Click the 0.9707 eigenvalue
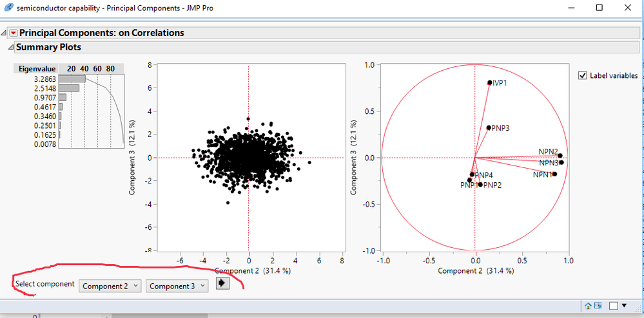The width and height of the screenshot is (644, 318). click(45, 97)
